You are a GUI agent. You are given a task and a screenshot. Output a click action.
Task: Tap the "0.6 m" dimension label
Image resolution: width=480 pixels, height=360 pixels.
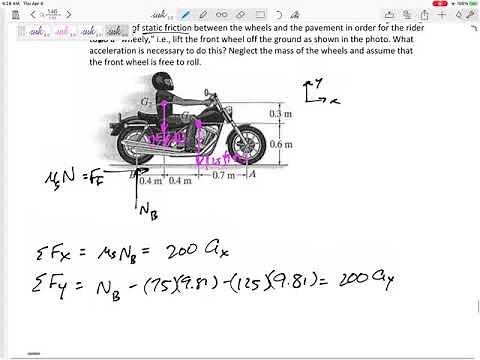click(281, 144)
